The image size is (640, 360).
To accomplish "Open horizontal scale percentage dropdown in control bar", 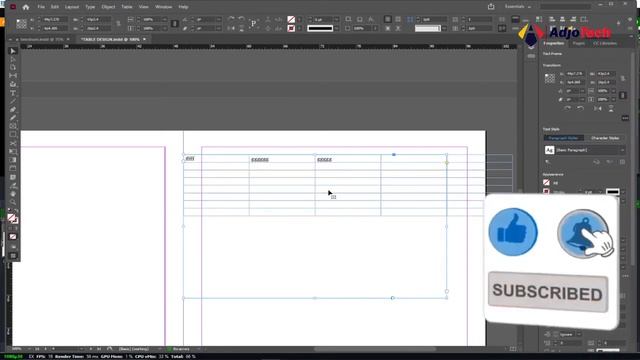I will pos(164,19).
